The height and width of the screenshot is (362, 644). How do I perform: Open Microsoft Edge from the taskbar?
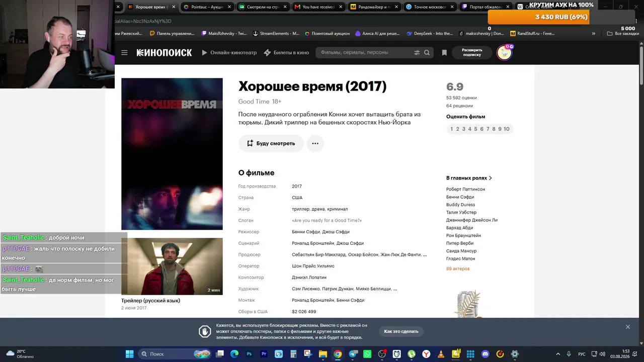234,354
